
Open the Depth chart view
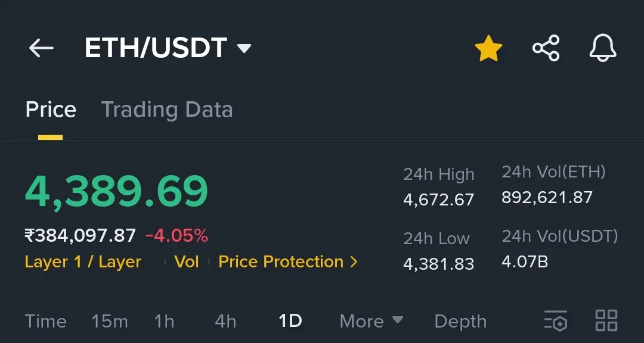(460, 321)
